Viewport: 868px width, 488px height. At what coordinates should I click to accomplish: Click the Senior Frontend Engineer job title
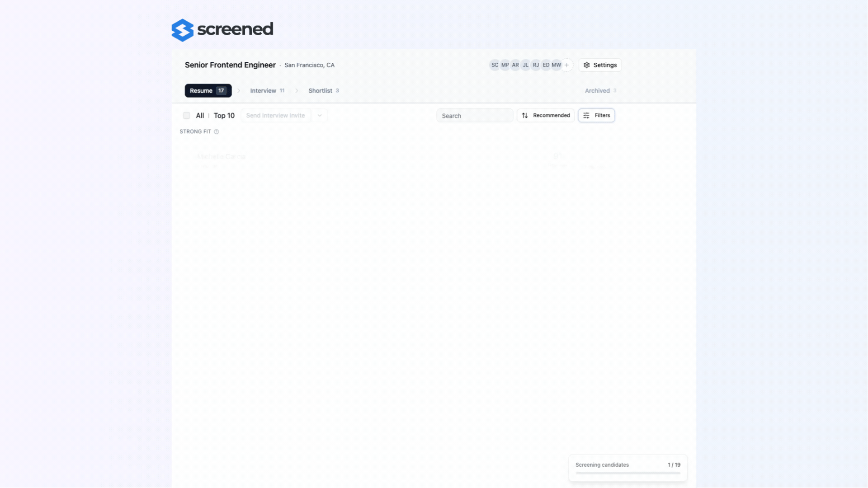pos(230,65)
